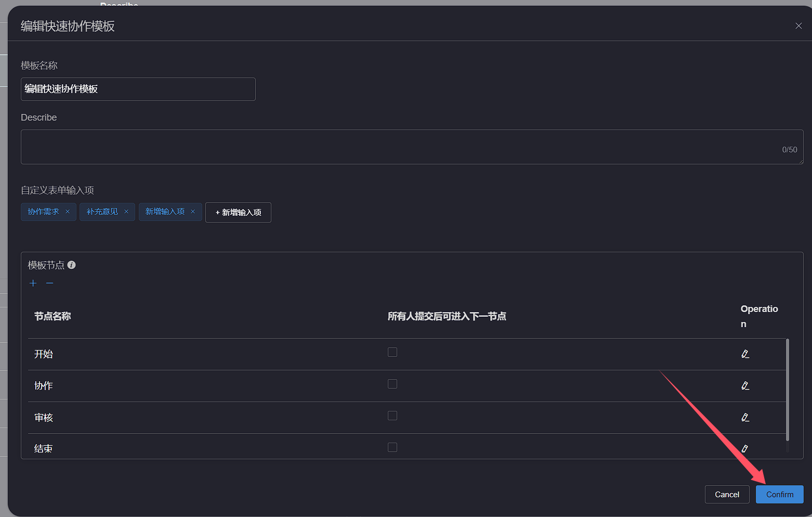812x517 pixels.
Task: Check the 开始 row checkbox
Action: pos(392,352)
